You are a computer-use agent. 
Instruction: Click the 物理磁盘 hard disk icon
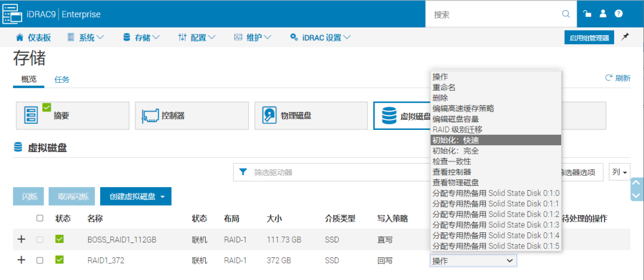270,116
